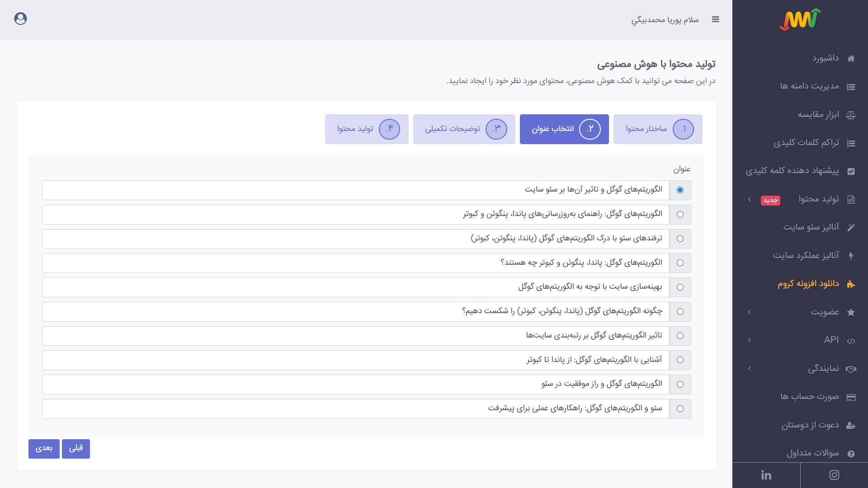Open توضیحات تکمیلی step tab

click(464, 129)
